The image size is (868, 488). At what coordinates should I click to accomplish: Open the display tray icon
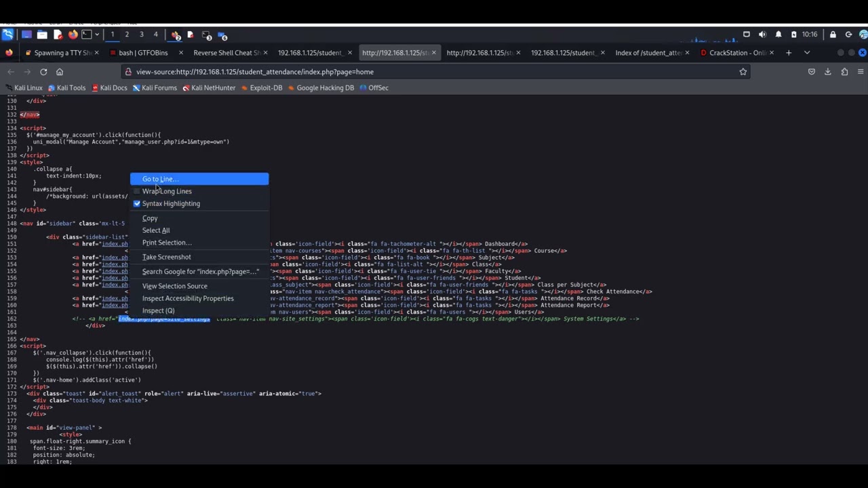(x=747, y=35)
